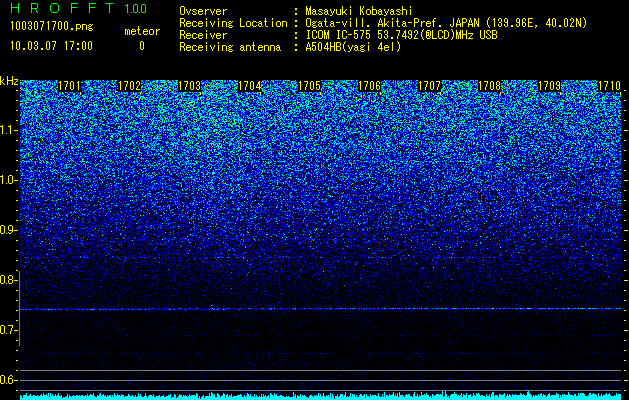Click the 0.8 kHz axis label
The image size is (629, 400).
pos(9,280)
